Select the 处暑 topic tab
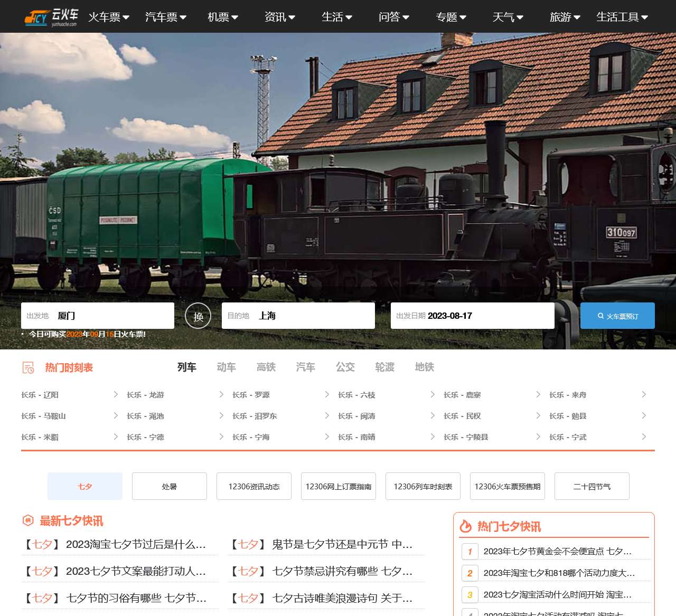The height and width of the screenshot is (616, 676). point(170,486)
